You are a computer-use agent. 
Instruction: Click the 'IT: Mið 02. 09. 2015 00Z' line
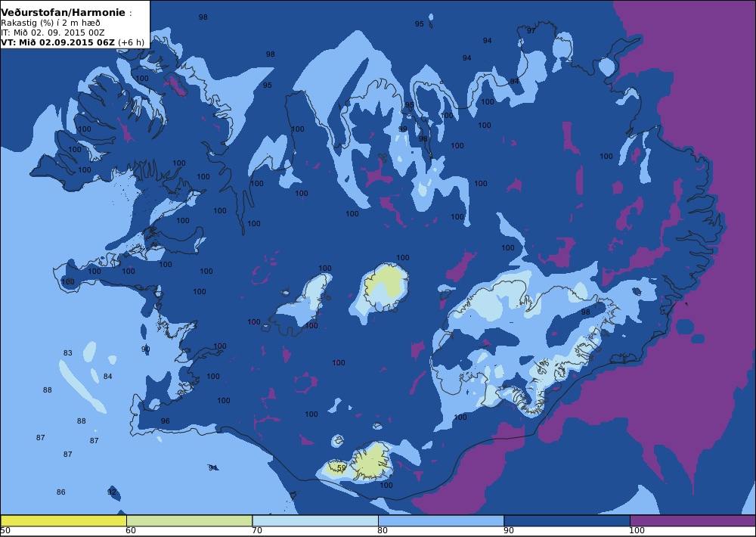click(53, 33)
